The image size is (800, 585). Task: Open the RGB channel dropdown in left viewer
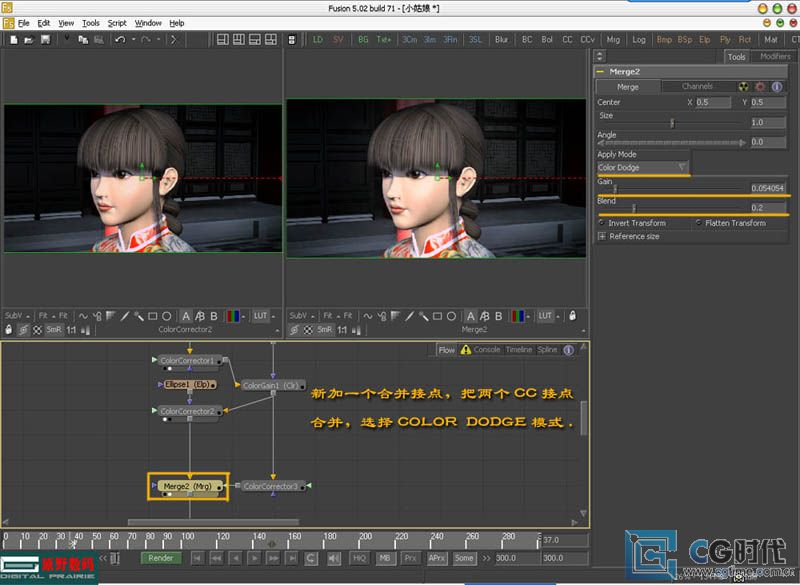pos(235,316)
